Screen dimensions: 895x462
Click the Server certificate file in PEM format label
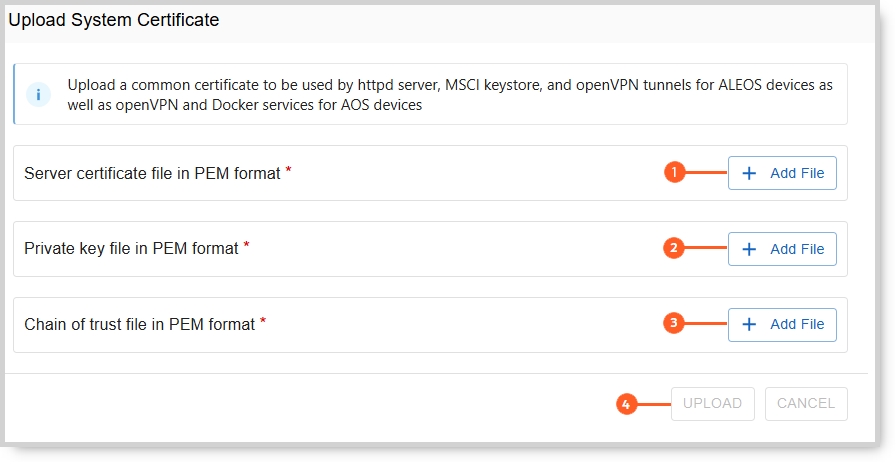(x=152, y=173)
